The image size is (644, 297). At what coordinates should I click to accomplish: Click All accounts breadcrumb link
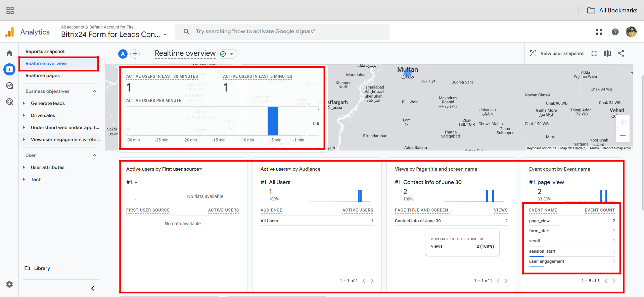(x=73, y=27)
